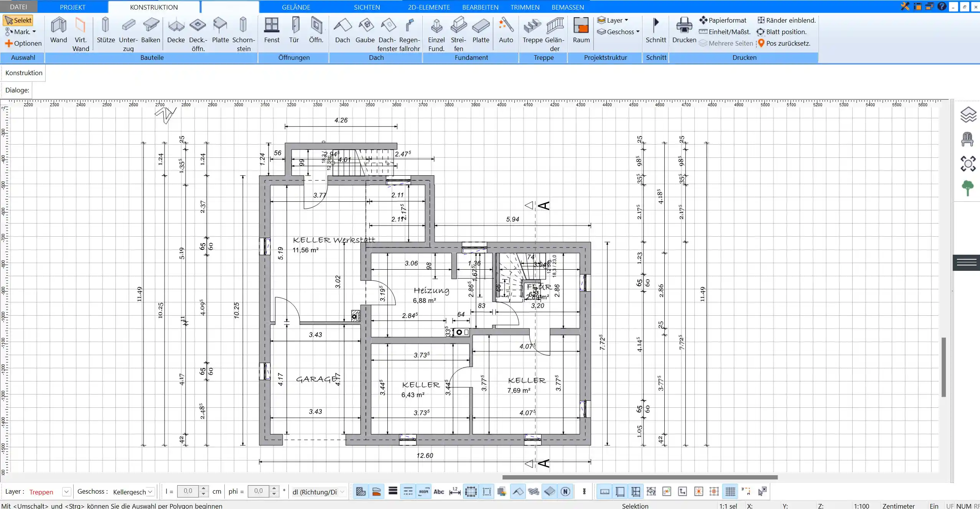Activate the Unterzug beam tool

(x=128, y=34)
